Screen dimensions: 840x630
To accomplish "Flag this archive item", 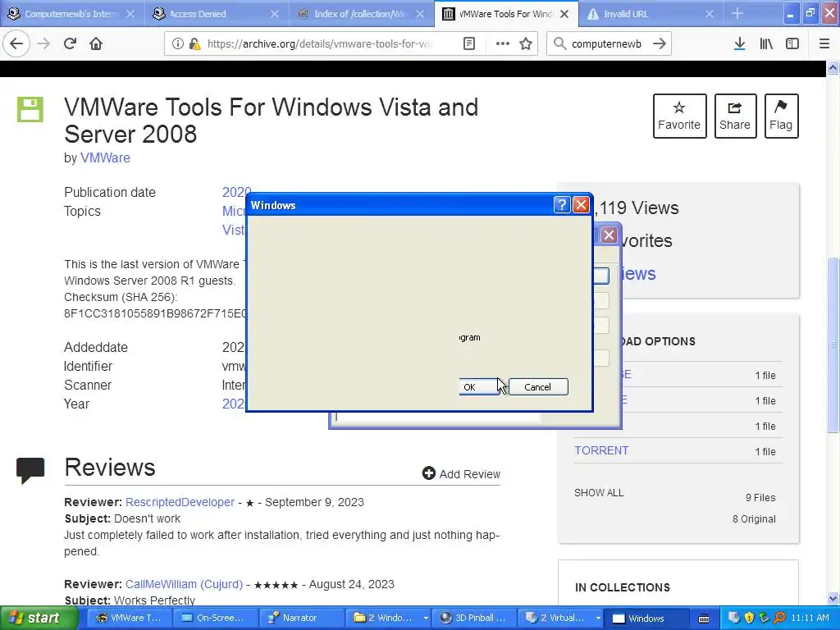I will coord(781,116).
